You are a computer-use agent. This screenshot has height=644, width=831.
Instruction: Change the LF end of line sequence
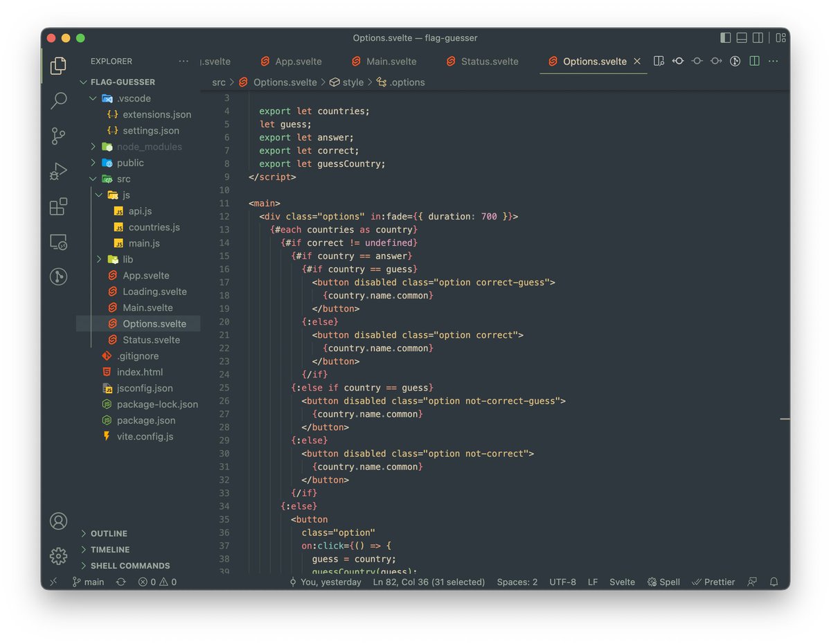[x=593, y=582]
